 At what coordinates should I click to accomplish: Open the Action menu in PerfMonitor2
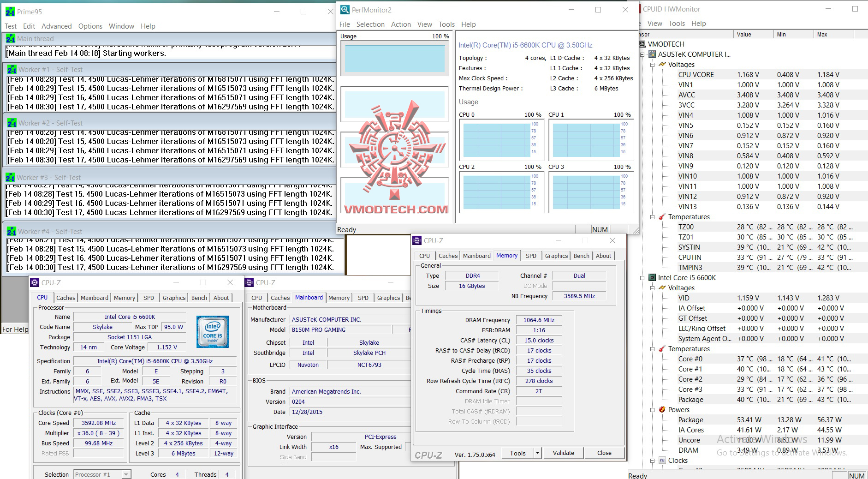(401, 24)
